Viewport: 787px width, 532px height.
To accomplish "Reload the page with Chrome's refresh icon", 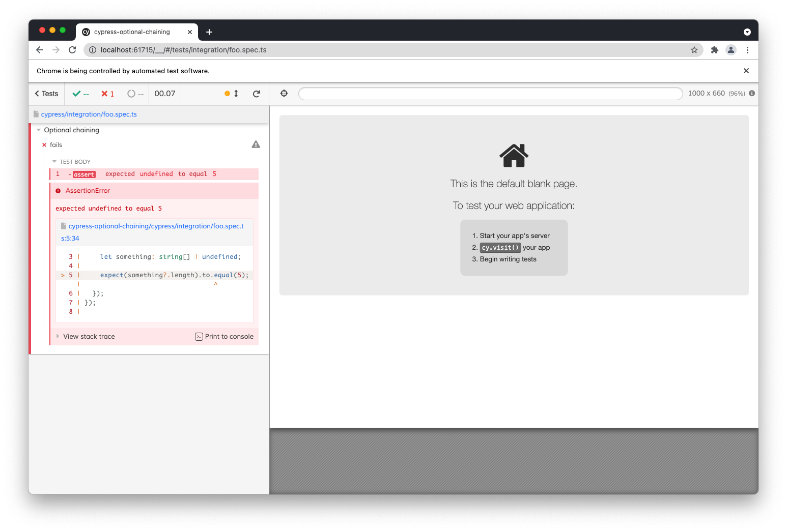I will pyautogui.click(x=72, y=50).
